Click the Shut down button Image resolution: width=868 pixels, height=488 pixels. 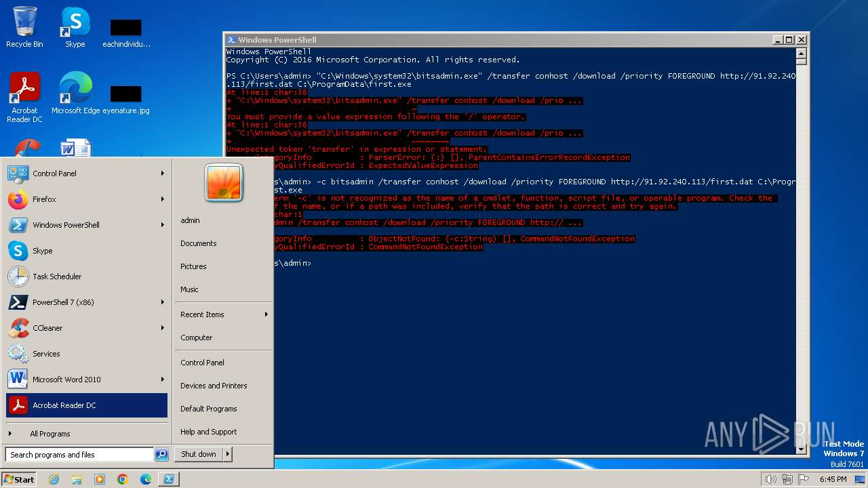click(199, 454)
